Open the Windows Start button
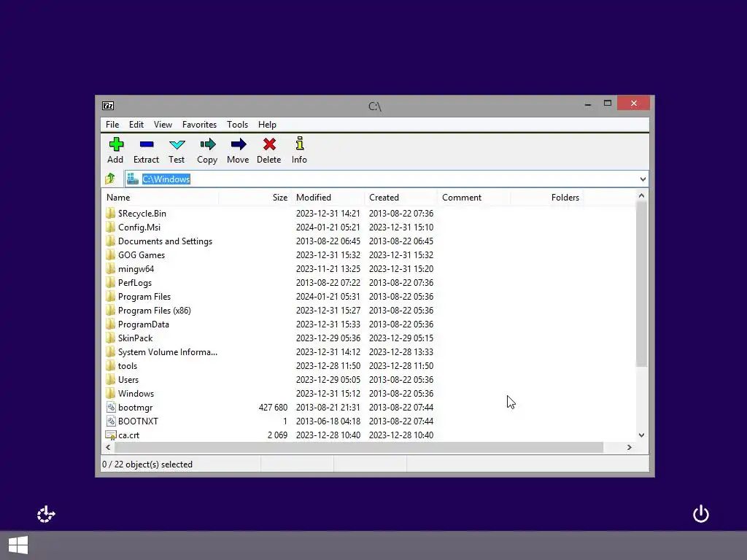Viewport: 747px width, 560px height. pyautogui.click(x=18, y=545)
